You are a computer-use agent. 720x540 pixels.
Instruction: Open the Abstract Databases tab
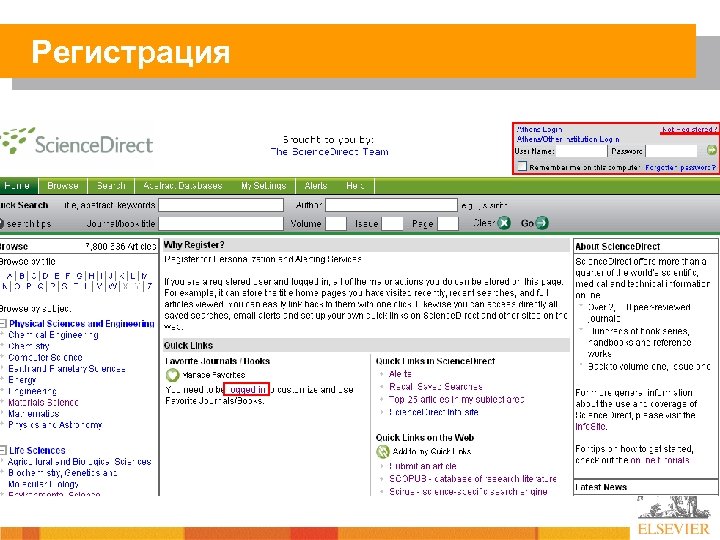coord(183,186)
